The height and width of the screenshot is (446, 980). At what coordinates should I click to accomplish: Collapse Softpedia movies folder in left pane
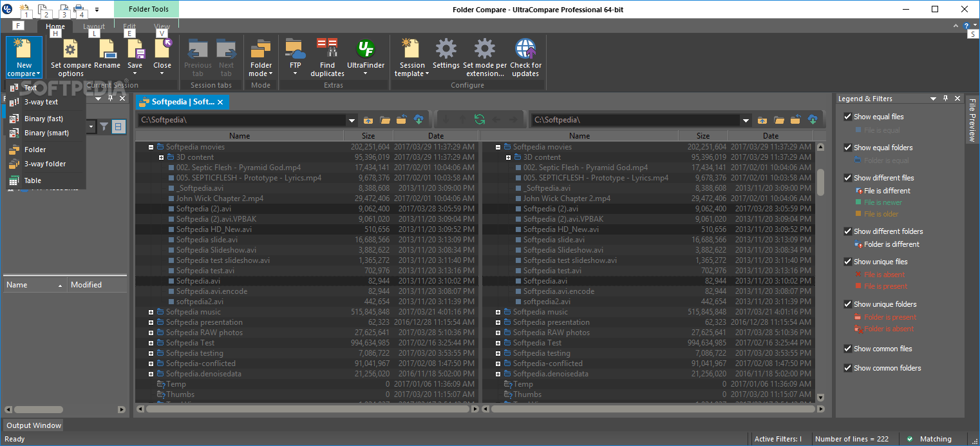pos(151,147)
